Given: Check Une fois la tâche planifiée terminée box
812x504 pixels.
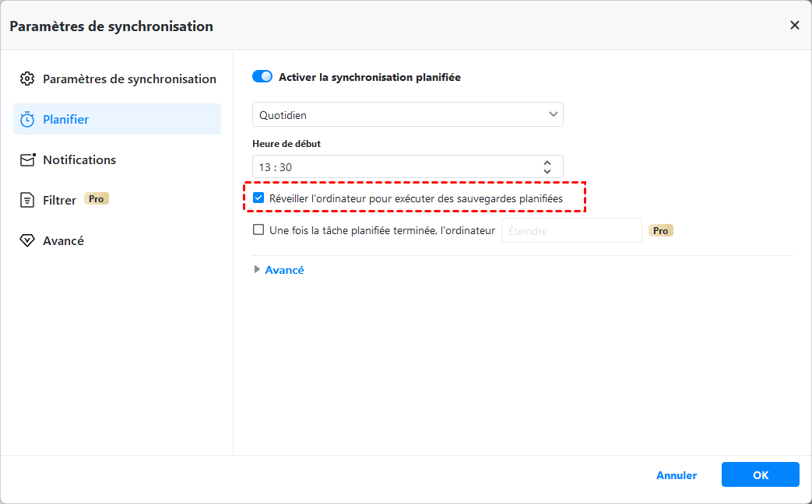Looking at the screenshot, I should (258, 230).
